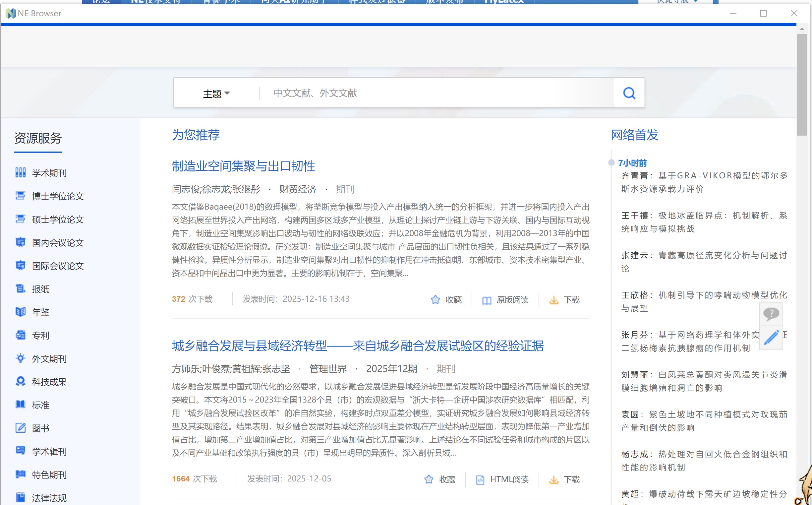Screen dimensions: 812x505
Task: Click the floating pencil feedback icon
Action: click(x=771, y=337)
